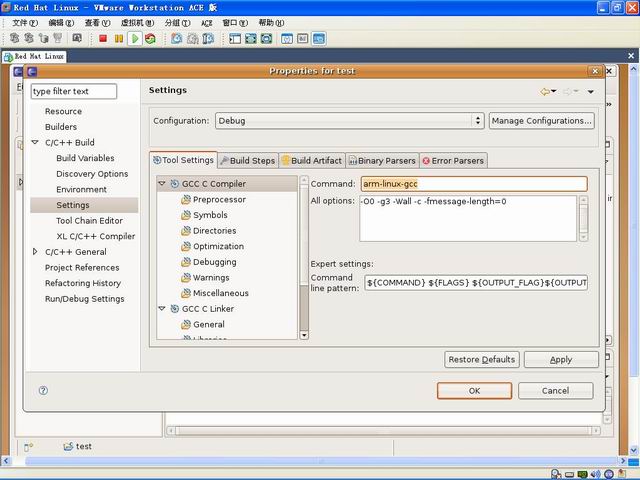
Task: Open the 文件 (File) menu
Action: pos(25,23)
